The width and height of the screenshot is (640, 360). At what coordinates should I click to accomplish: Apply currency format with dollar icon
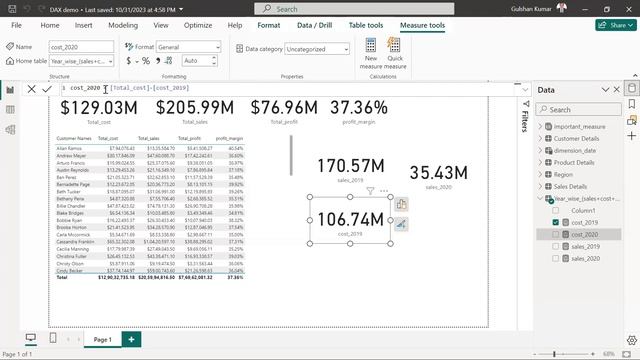click(129, 61)
